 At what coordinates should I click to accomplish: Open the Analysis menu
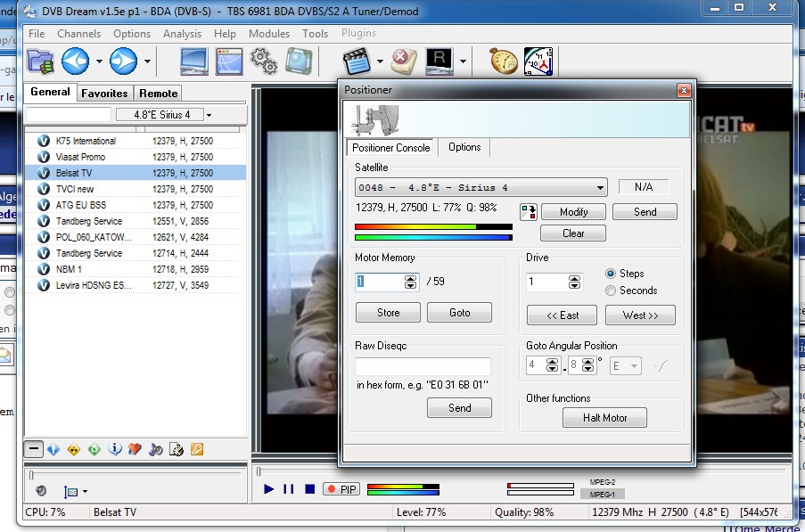pos(182,34)
